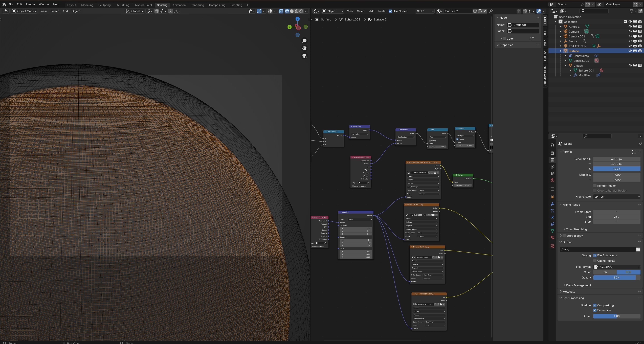Image resolution: width=644 pixels, height=344 pixels.
Task: Adjust the Dither 1.00 slider
Action: point(616,316)
